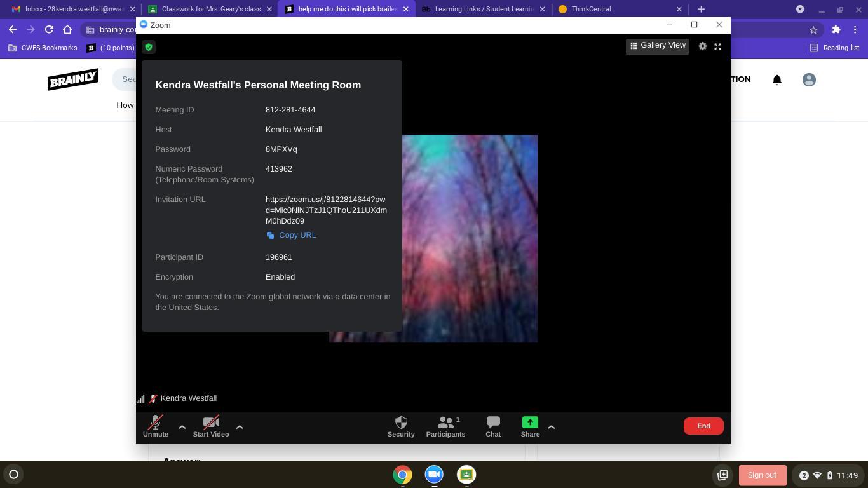This screenshot has width=868, height=488.
Task: Expand share options arrow next to Share
Action: coord(551,427)
